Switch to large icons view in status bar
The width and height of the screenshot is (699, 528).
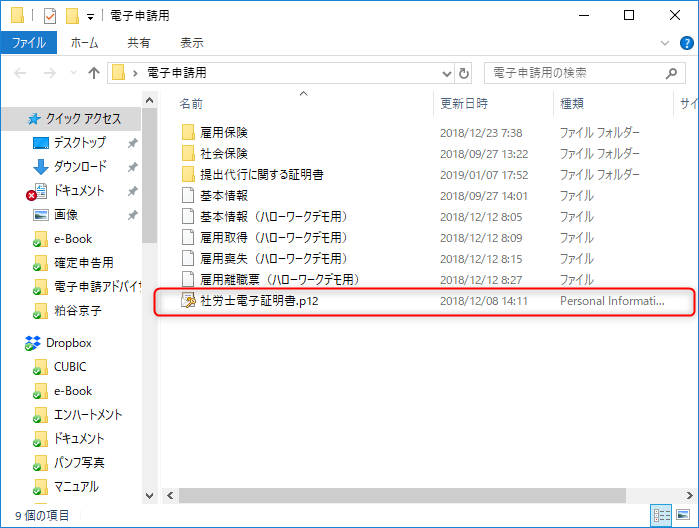[684, 515]
